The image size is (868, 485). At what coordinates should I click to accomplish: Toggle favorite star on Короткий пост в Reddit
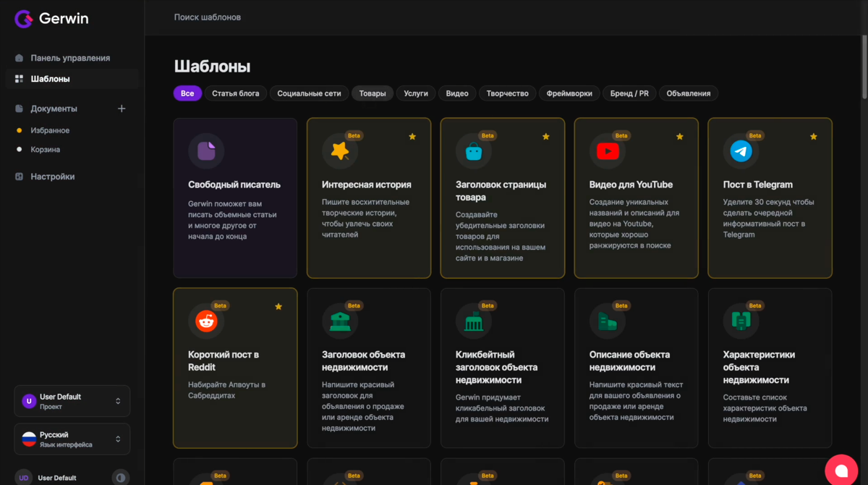(278, 307)
